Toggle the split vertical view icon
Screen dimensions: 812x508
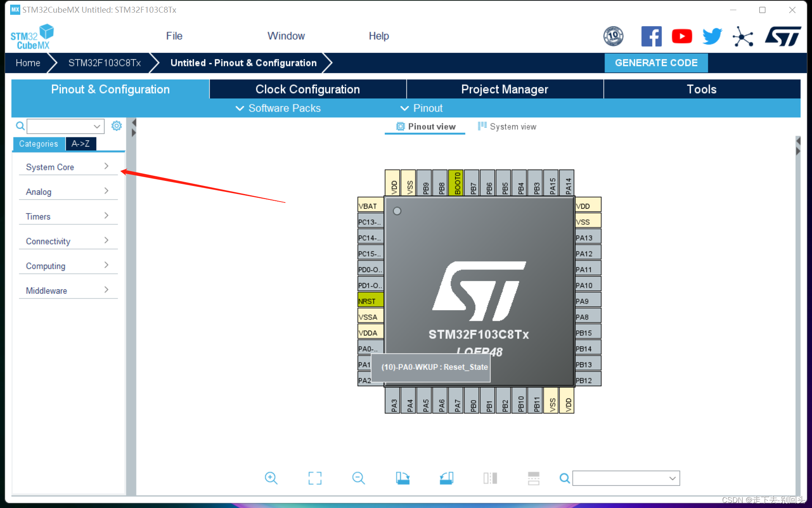coord(490,478)
